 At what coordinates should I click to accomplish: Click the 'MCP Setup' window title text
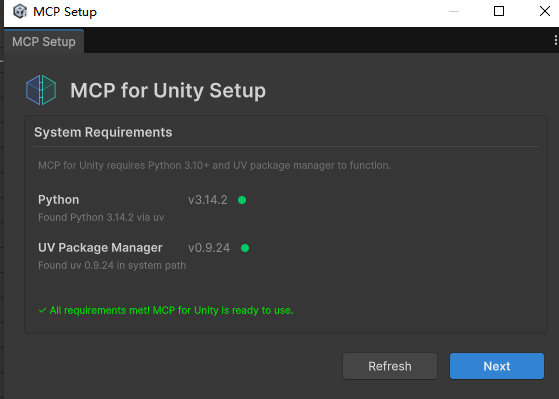[x=65, y=12]
